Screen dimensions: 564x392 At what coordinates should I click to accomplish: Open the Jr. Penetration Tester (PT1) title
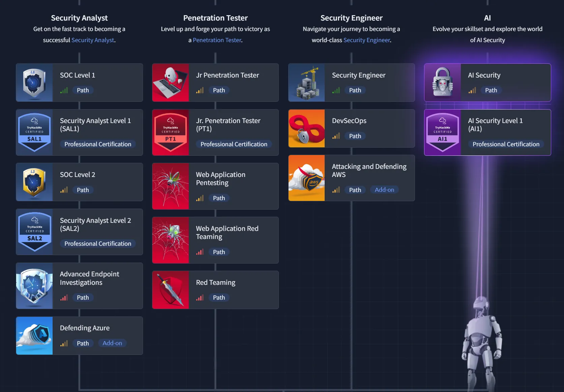coord(228,125)
